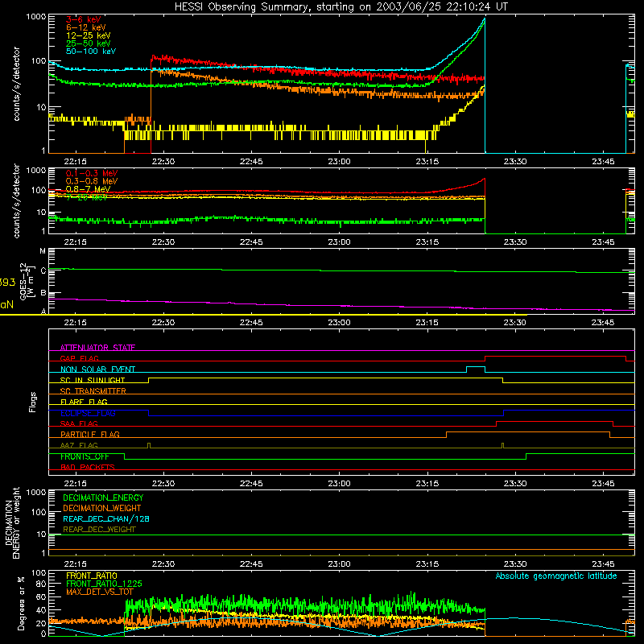Click the REAR_DEC_CHAN/128 legend label
Screen dimensions: 644x644
106,518
